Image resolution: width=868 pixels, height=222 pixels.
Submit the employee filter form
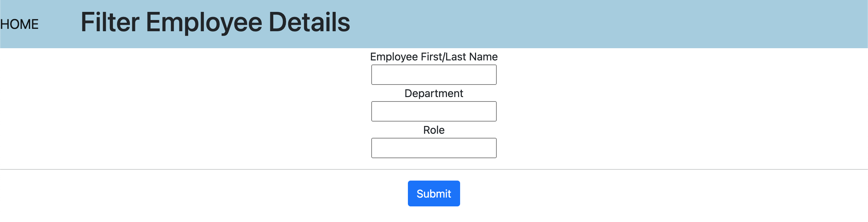434,193
